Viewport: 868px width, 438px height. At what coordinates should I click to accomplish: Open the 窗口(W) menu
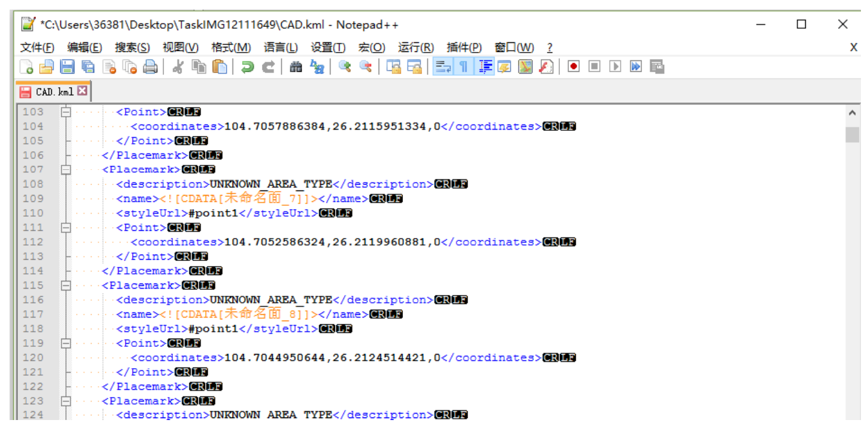coord(514,47)
